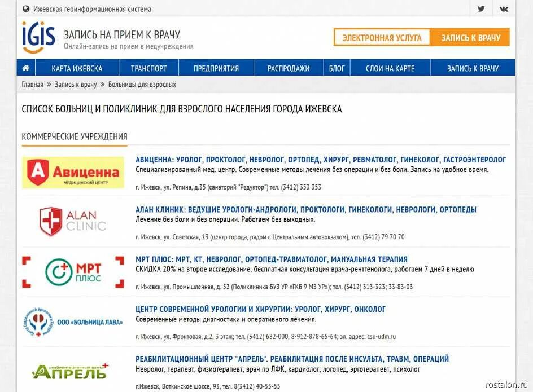Click the iGIS logo
533x392 pixels.
(38, 37)
